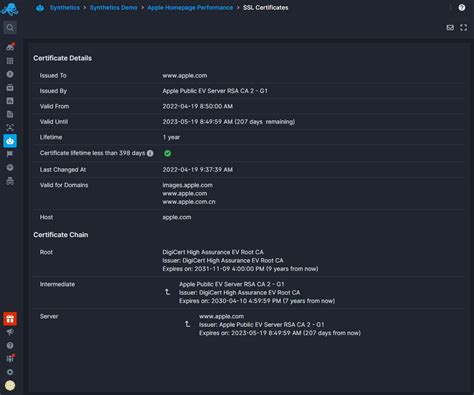474x395 pixels.
Task: Select the highlighted blue Synthetics sidebar icon
Action: 10,141
